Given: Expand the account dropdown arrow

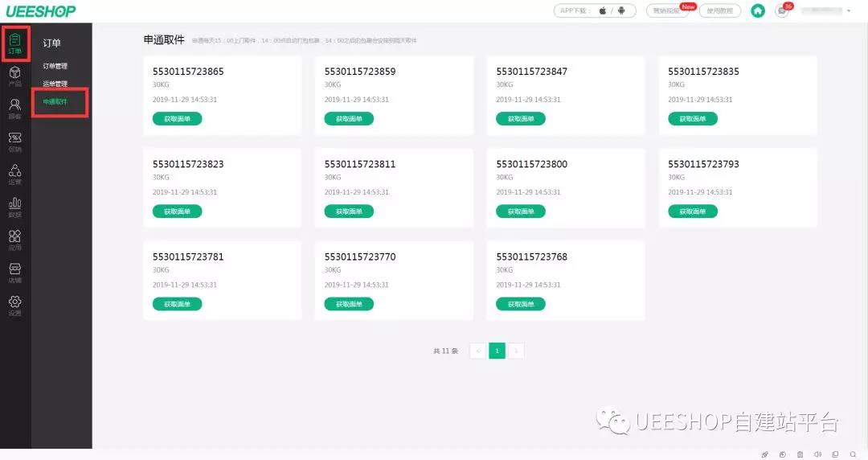Looking at the screenshot, I should (849, 10).
